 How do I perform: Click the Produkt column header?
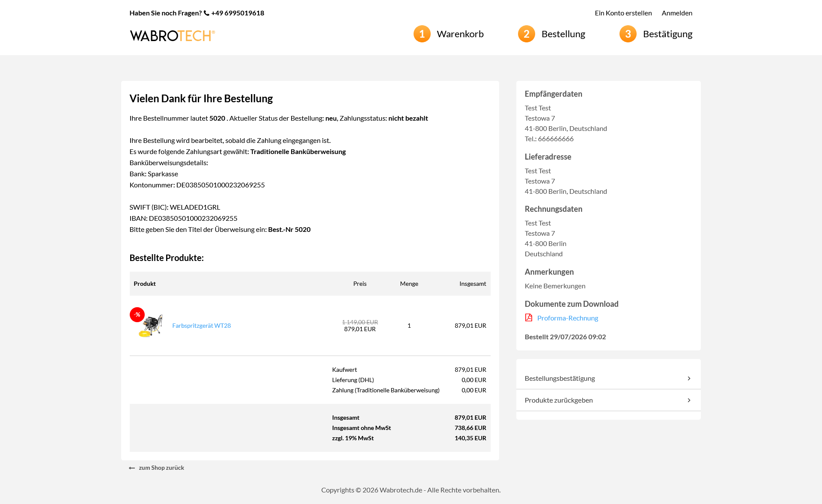(x=145, y=284)
